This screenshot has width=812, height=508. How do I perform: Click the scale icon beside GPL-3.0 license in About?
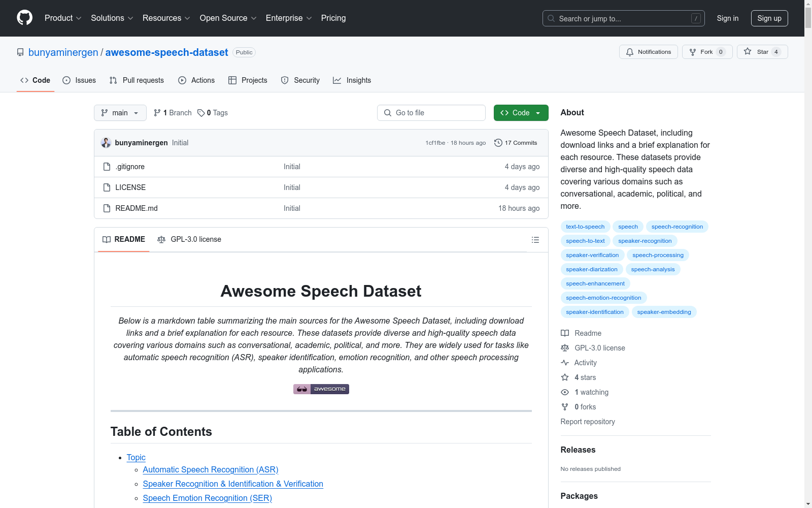(565, 348)
